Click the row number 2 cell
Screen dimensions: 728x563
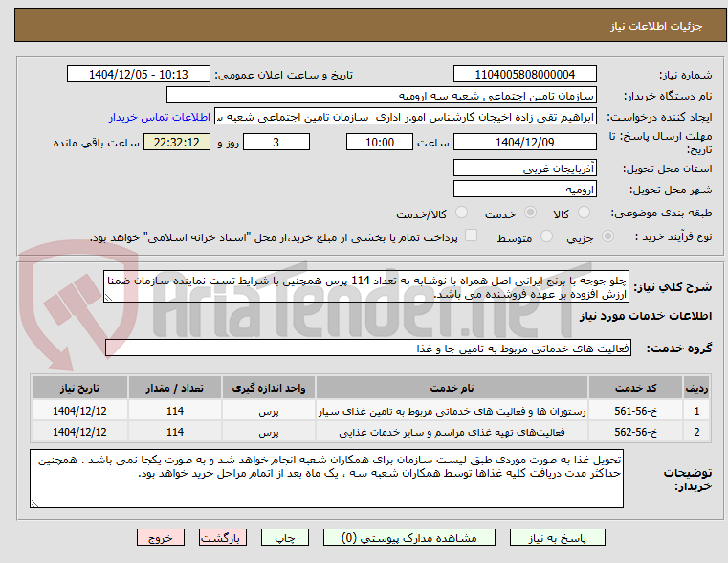[696, 432]
